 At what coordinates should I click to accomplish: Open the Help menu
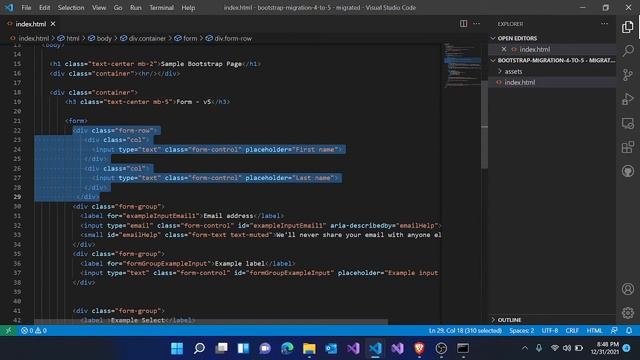(x=188, y=7)
